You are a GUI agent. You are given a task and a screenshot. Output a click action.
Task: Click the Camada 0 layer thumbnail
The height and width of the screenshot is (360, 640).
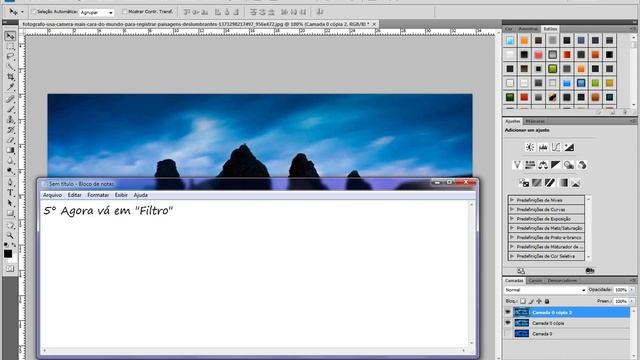point(522,333)
